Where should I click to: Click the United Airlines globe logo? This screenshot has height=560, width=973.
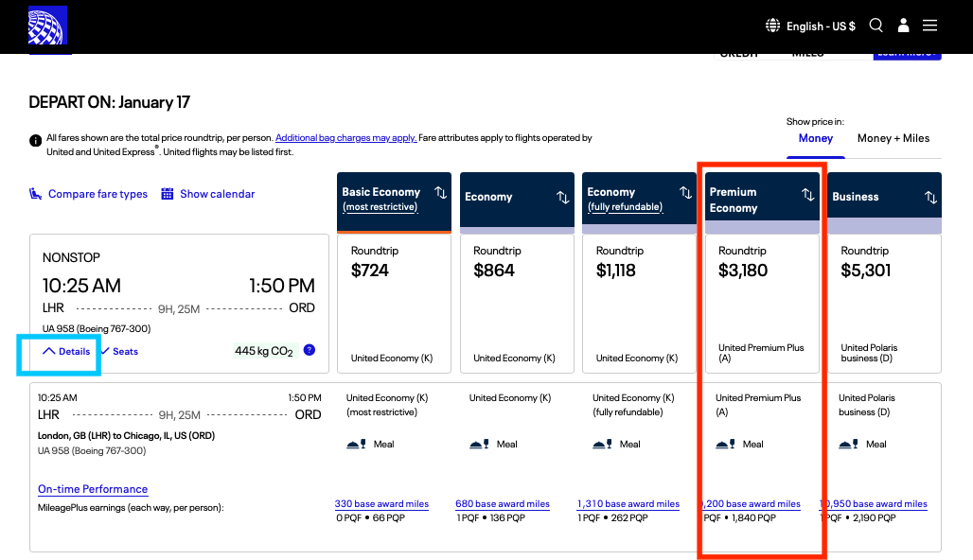pos(47,26)
